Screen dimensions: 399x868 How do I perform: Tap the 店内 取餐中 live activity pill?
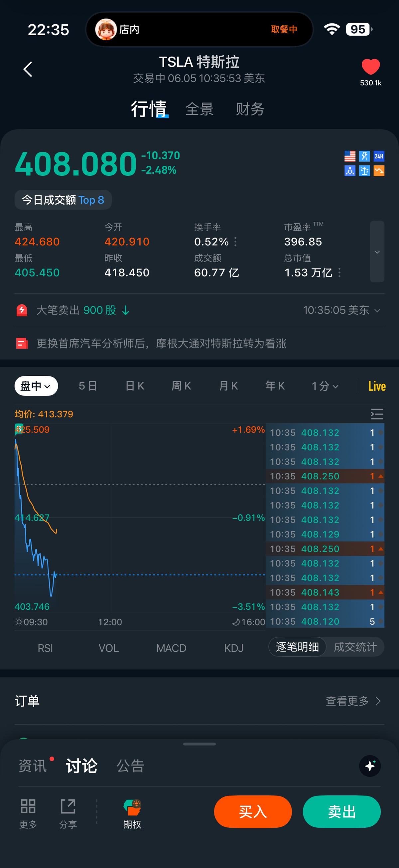[x=199, y=29]
